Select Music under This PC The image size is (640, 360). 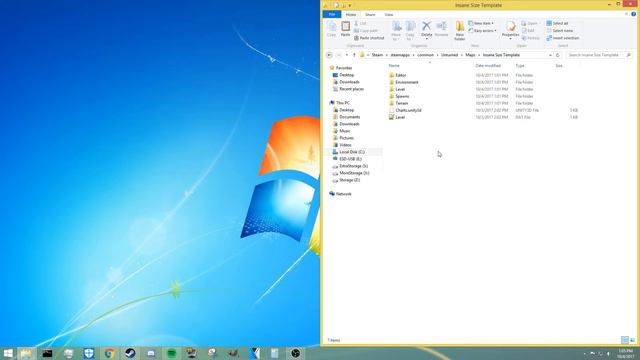click(x=344, y=131)
